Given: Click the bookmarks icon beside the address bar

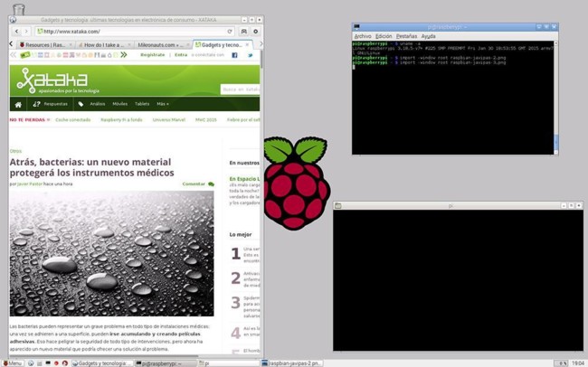Looking at the screenshot, I should 243,32.
